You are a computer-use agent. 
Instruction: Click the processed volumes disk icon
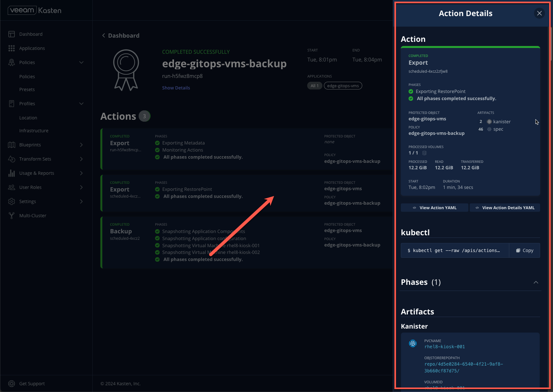point(424,153)
